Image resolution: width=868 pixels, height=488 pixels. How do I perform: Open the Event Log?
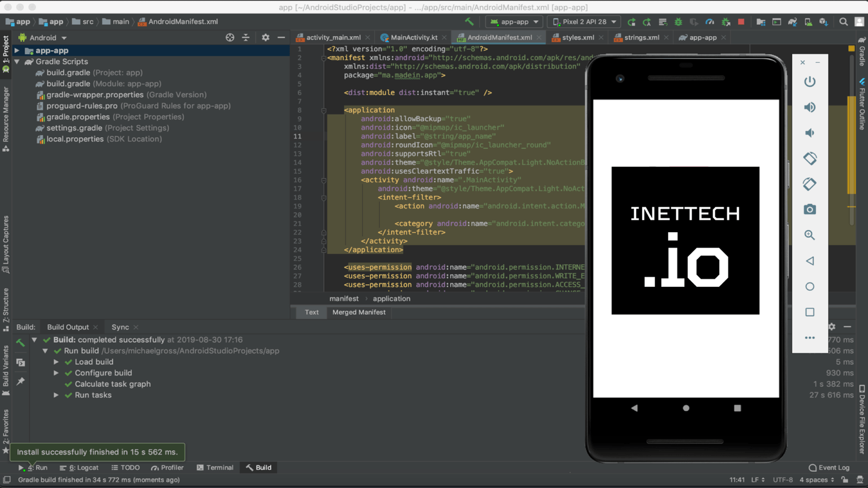tap(829, 468)
